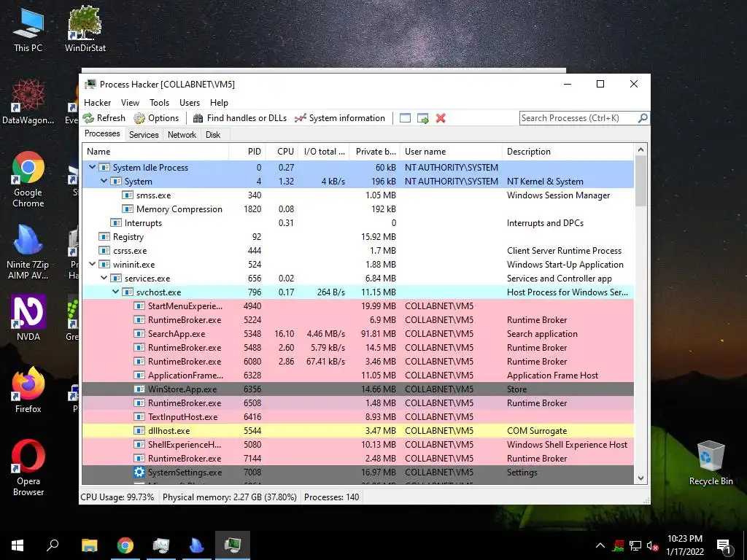Open File Explorer from the taskbar
The width and height of the screenshot is (747, 560).
(89, 545)
